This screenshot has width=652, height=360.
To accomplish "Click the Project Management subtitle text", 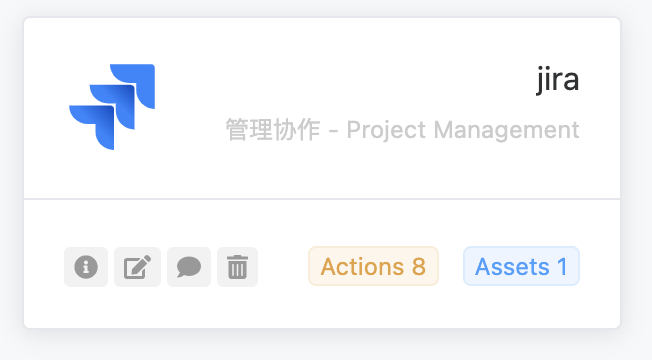I will 463,130.
